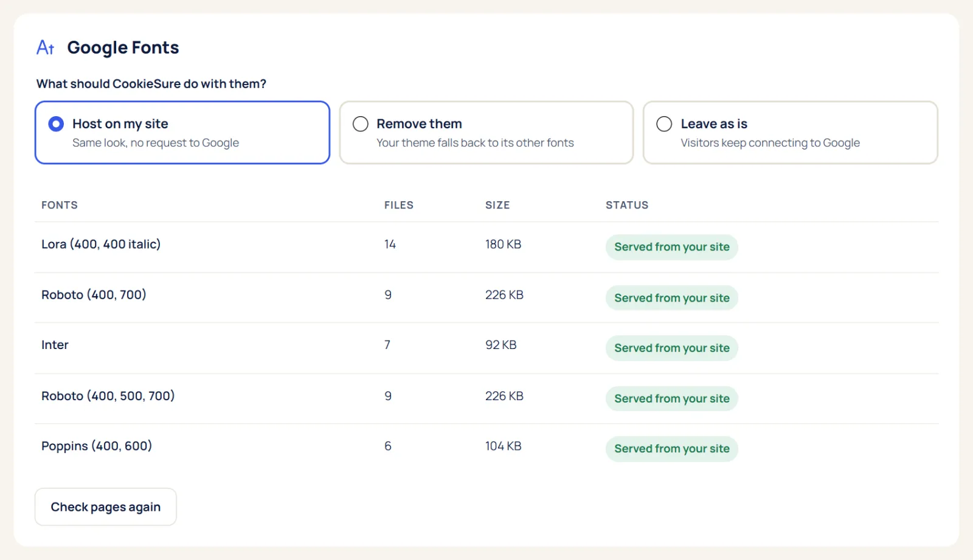Click the FONTS column header
Screen dimensions: 973x560
click(60, 205)
